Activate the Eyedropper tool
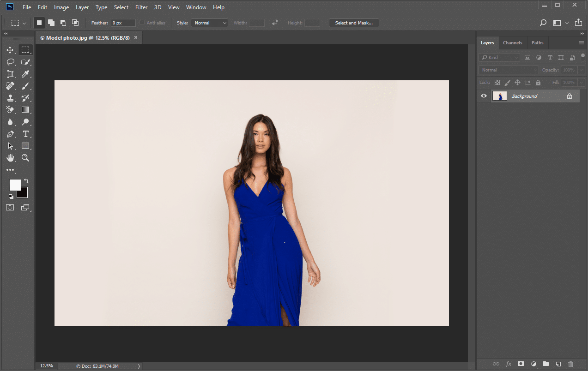 point(25,74)
